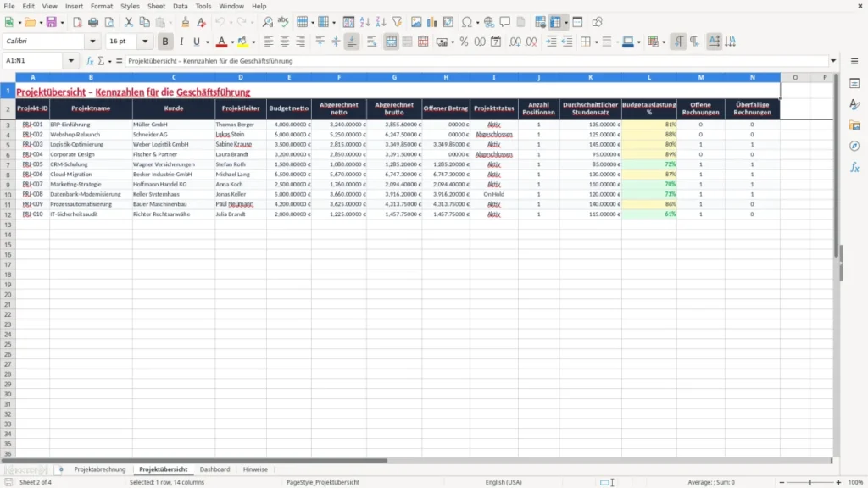Image resolution: width=868 pixels, height=488 pixels.
Task: Toggle Underline formatting
Action: pos(197,42)
